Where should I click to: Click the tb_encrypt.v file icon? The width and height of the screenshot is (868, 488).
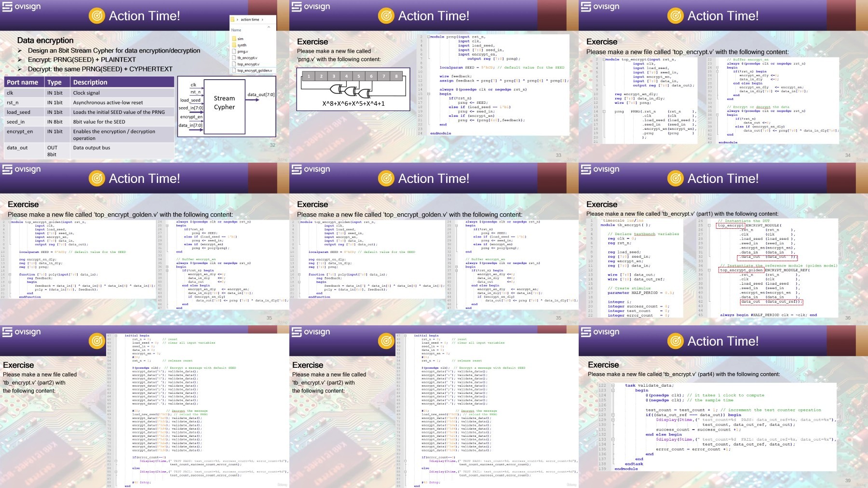pyautogui.click(x=234, y=57)
